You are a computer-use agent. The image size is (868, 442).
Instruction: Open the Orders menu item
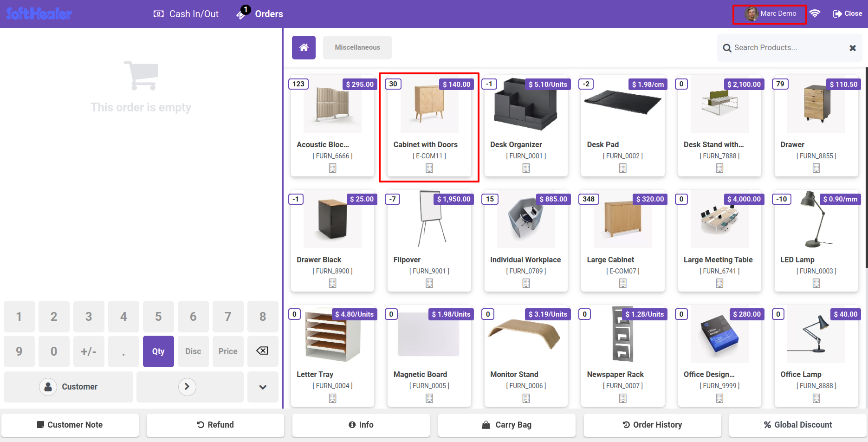click(269, 14)
